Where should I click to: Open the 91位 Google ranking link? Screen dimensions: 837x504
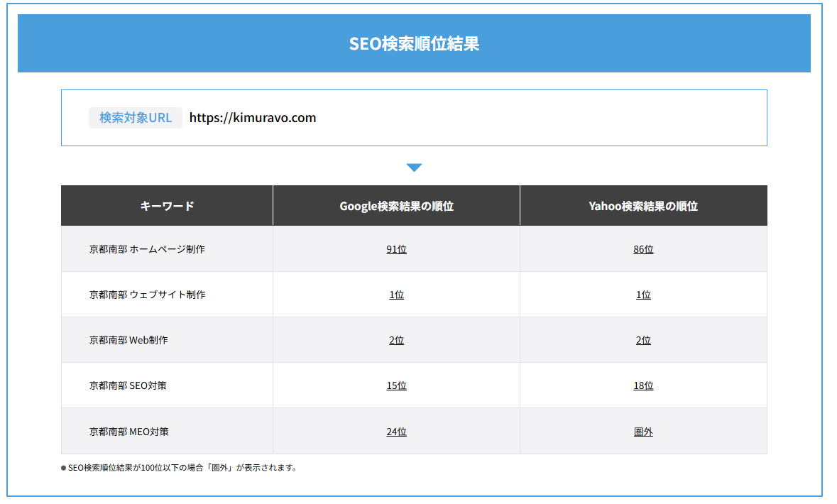[x=396, y=248]
